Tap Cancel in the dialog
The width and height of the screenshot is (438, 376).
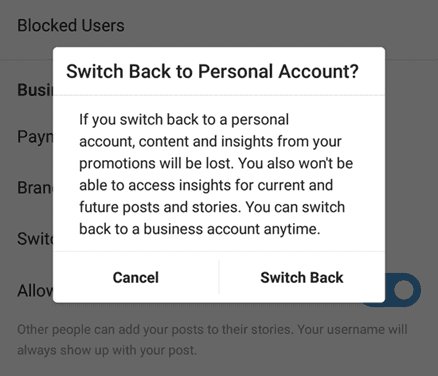click(136, 277)
